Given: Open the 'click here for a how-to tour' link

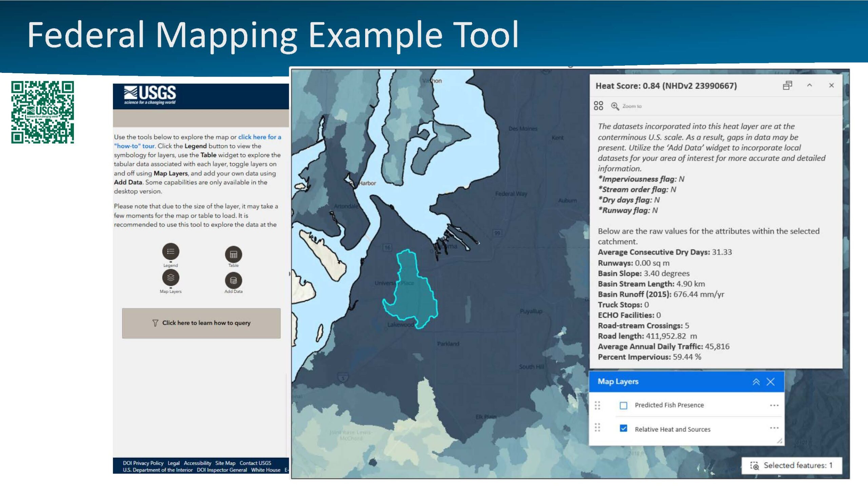Looking at the screenshot, I should tap(259, 137).
